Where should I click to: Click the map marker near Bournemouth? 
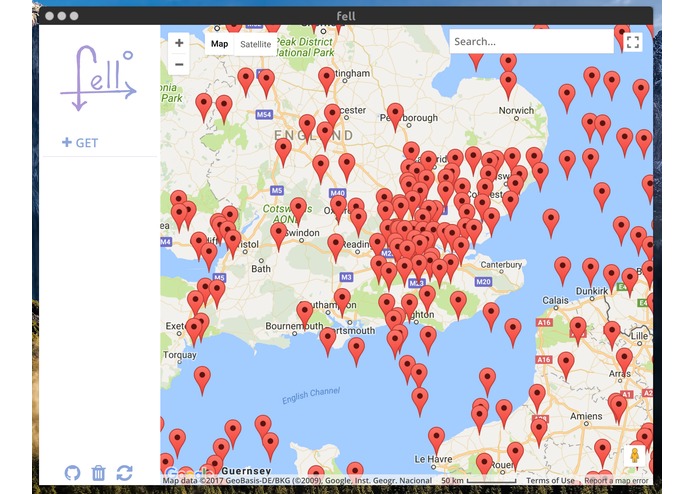[x=305, y=314]
